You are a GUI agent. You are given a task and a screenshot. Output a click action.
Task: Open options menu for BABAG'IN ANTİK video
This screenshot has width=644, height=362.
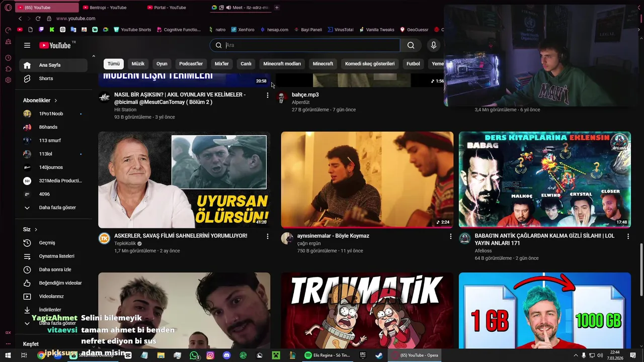click(627, 236)
